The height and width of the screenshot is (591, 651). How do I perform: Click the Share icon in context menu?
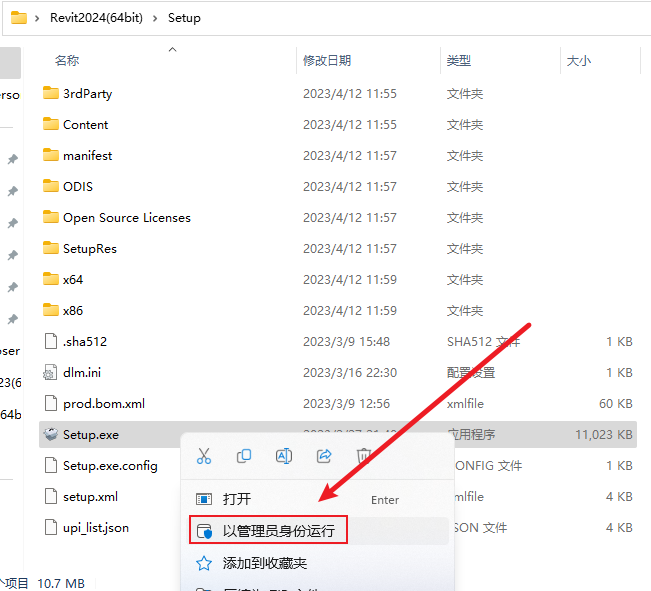(324, 456)
